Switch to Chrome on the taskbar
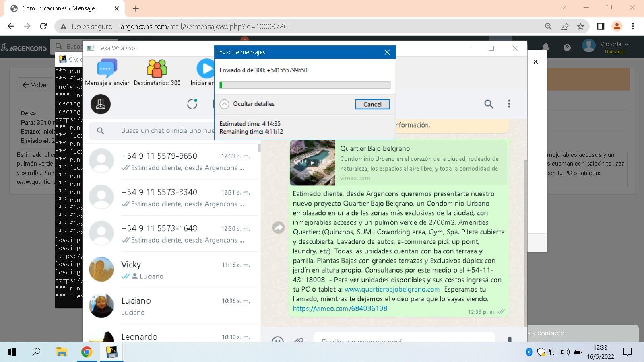This screenshot has height=362, width=644. pyautogui.click(x=87, y=352)
